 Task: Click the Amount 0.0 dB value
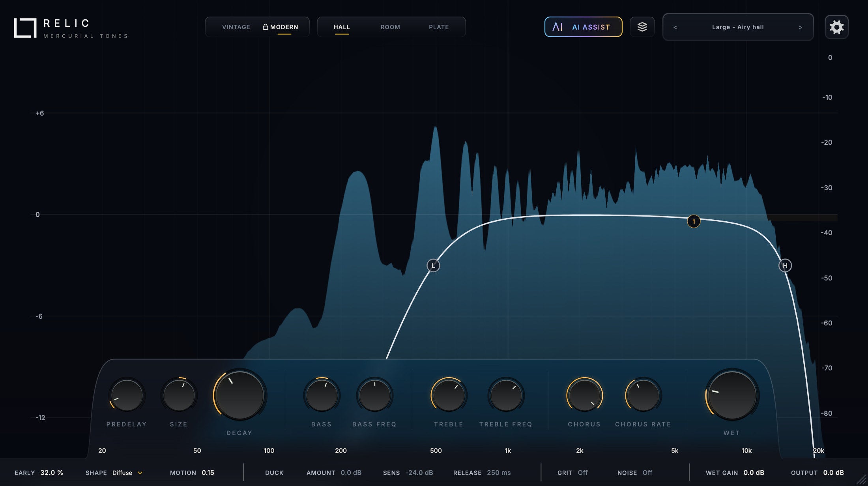pos(351,473)
